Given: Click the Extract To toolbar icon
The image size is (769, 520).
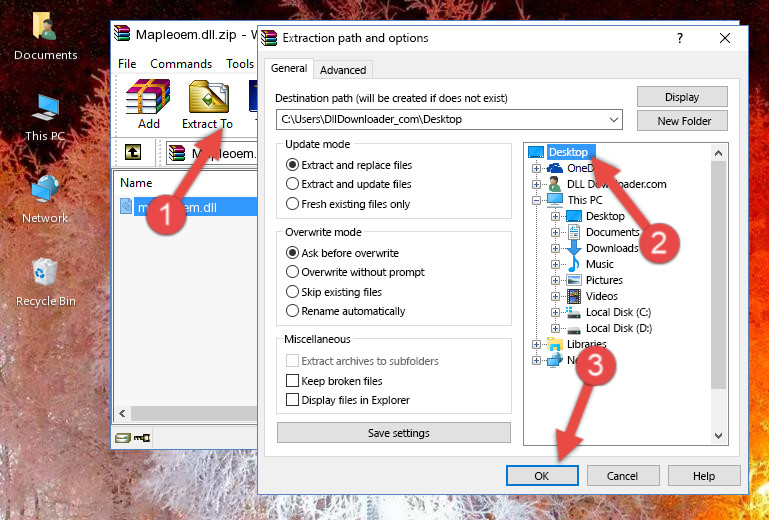Looking at the screenshot, I should click(x=207, y=104).
